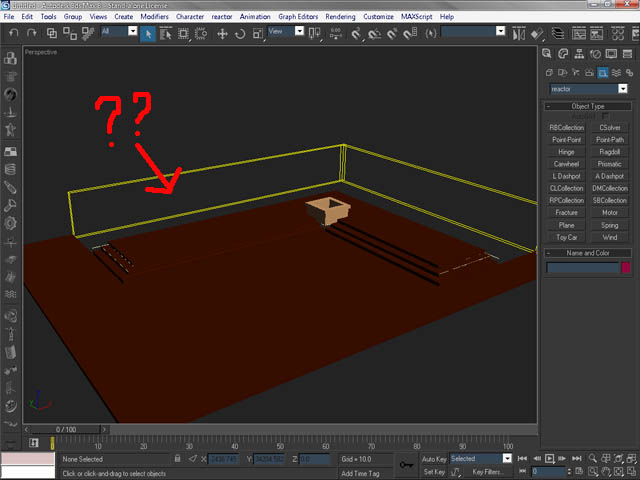Open the MAXScript menu

[x=416, y=17]
